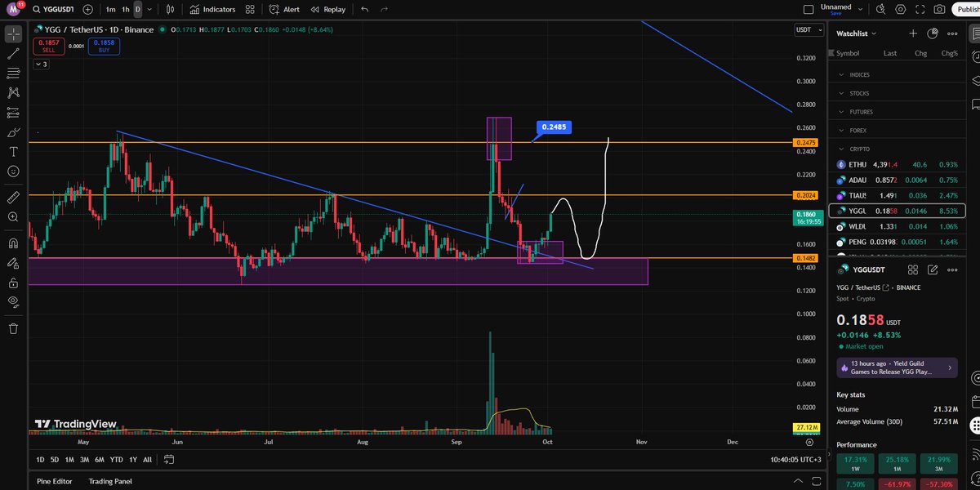Select the crosshair cursor tool
The width and height of the screenshot is (980, 490).
coord(13,34)
